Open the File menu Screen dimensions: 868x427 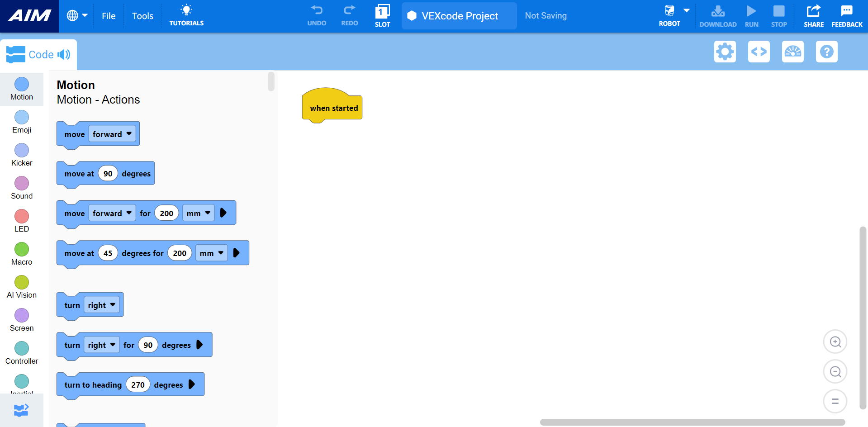coord(108,15)
